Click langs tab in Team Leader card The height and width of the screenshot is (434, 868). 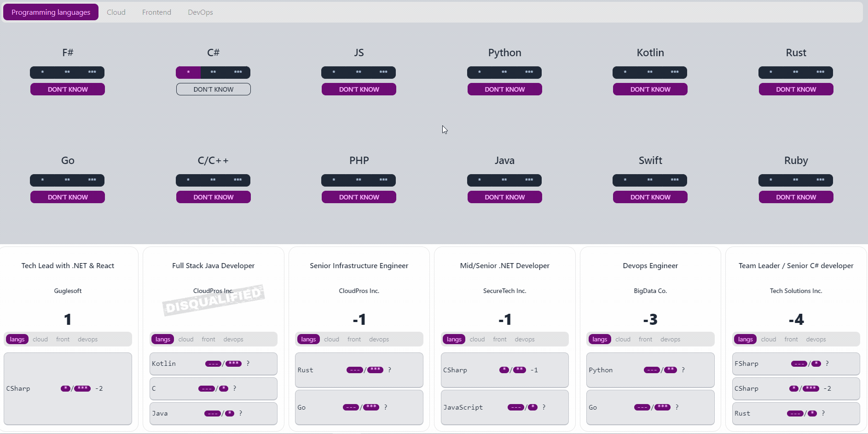pos(745,339)
